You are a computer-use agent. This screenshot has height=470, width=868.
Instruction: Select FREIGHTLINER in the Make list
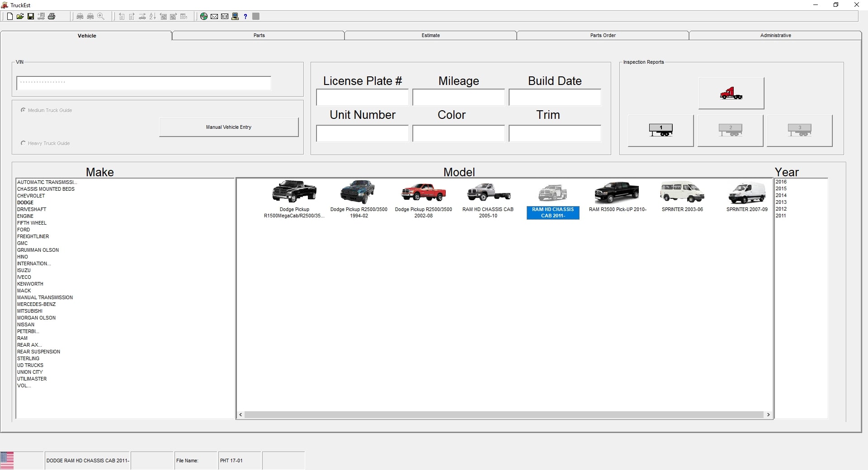33,236
